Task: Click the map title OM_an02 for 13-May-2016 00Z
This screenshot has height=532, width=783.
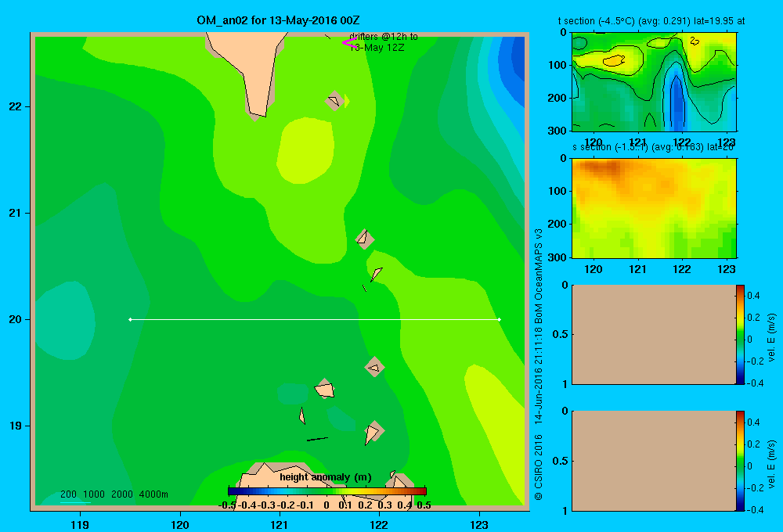Action: point(278,20)
